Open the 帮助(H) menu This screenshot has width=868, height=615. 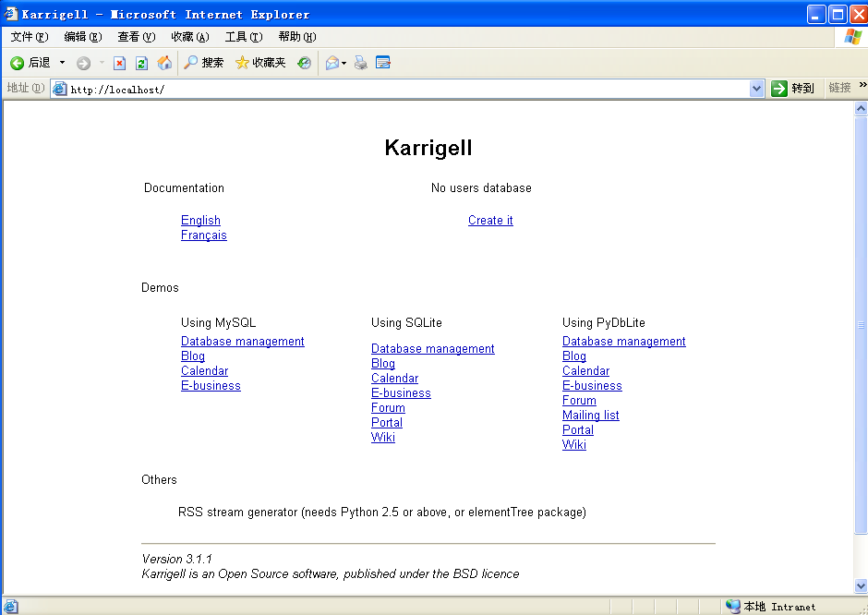[x=297, y=37]
